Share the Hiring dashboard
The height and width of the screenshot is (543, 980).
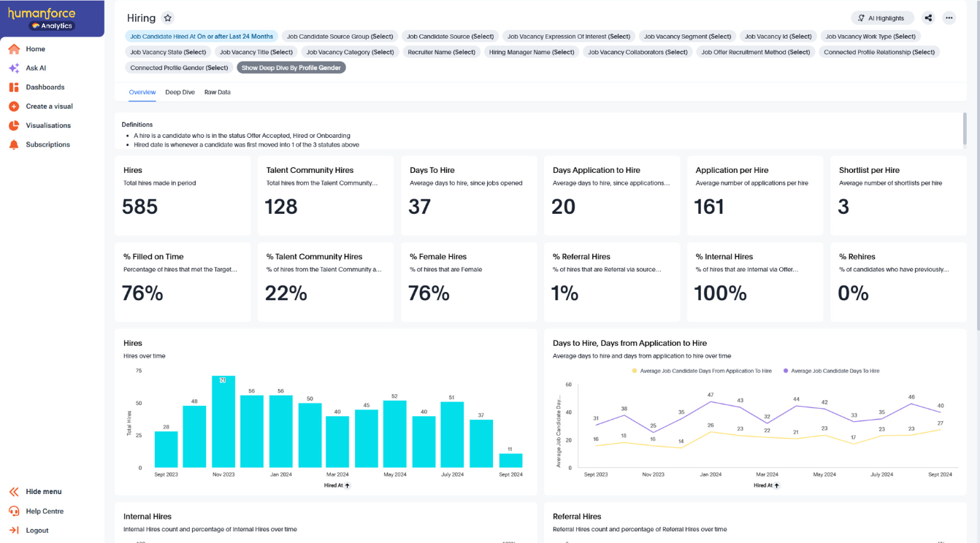928,17
